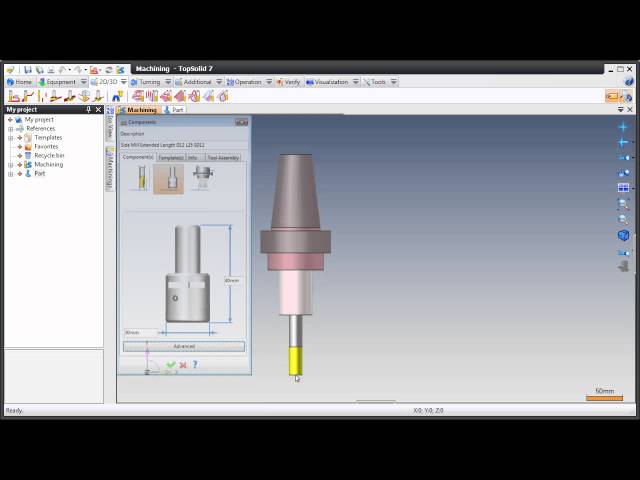Click the 30mm diameter dimension field

140,332
